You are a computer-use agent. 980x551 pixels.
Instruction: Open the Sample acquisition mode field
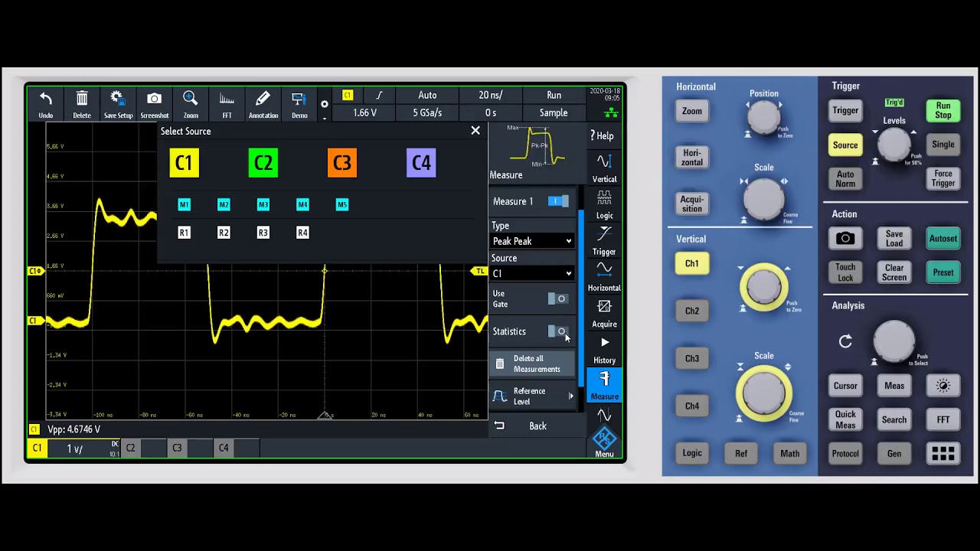554,112
